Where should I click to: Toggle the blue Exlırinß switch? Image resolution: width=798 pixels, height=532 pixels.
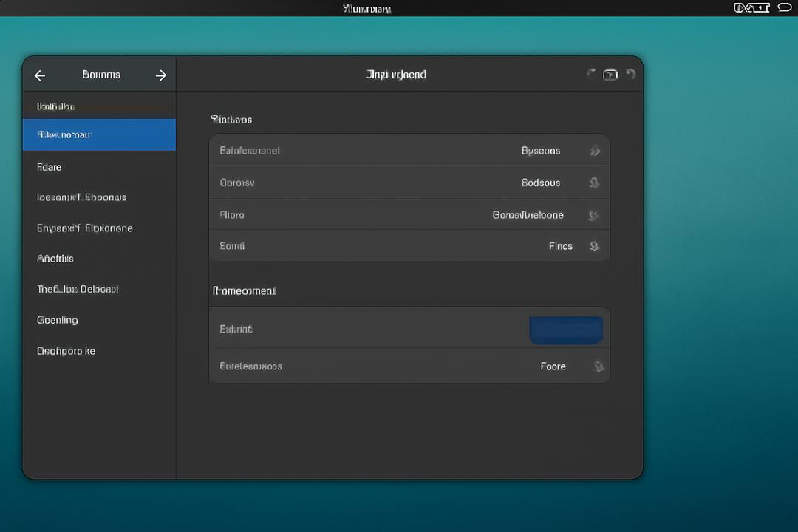click(566, 330)
